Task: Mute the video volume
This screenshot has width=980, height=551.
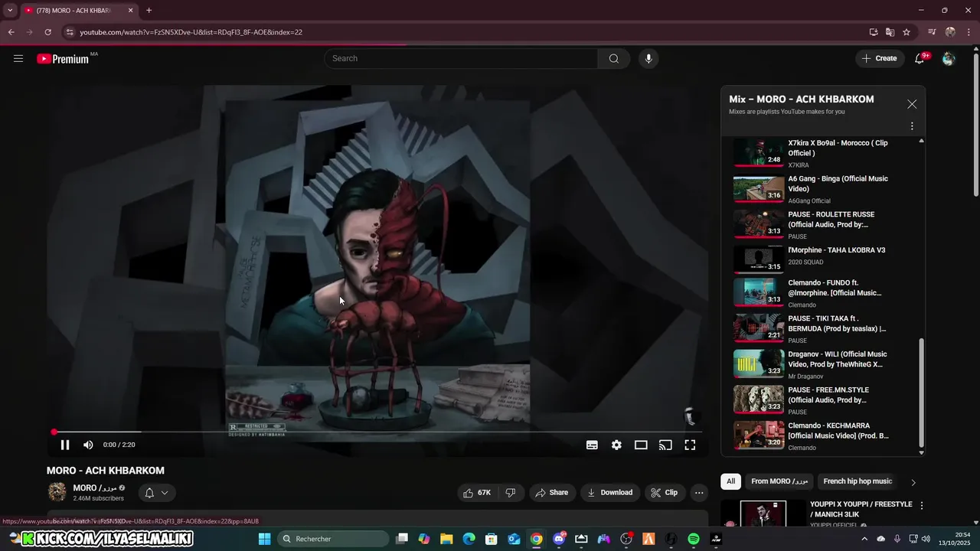Action: point(88,445)
